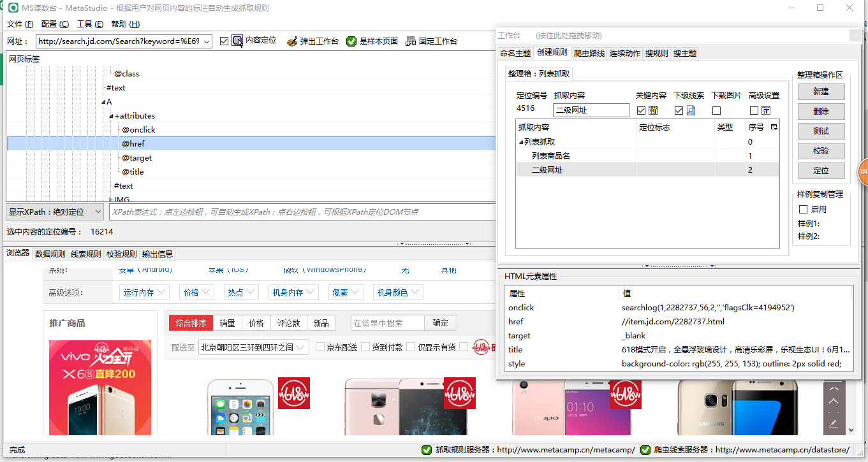
Task: Sort products by 销量
Action: tap(228, 323)
